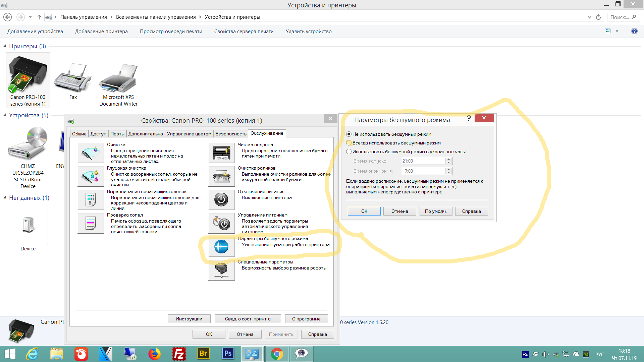
Task: Select 'Не использовать бесшумный режим' radio button
Action: (x=349, y=134)
